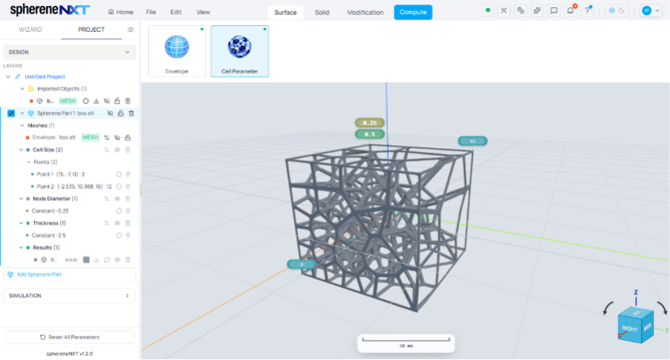Open the notifications bell
This screenshot has width=670, height=360.
[x=570, y=11]
